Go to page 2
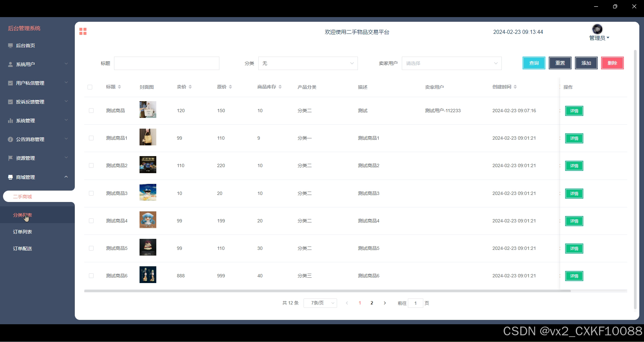This screenshot has width=644, height=342. click(372, 303)
